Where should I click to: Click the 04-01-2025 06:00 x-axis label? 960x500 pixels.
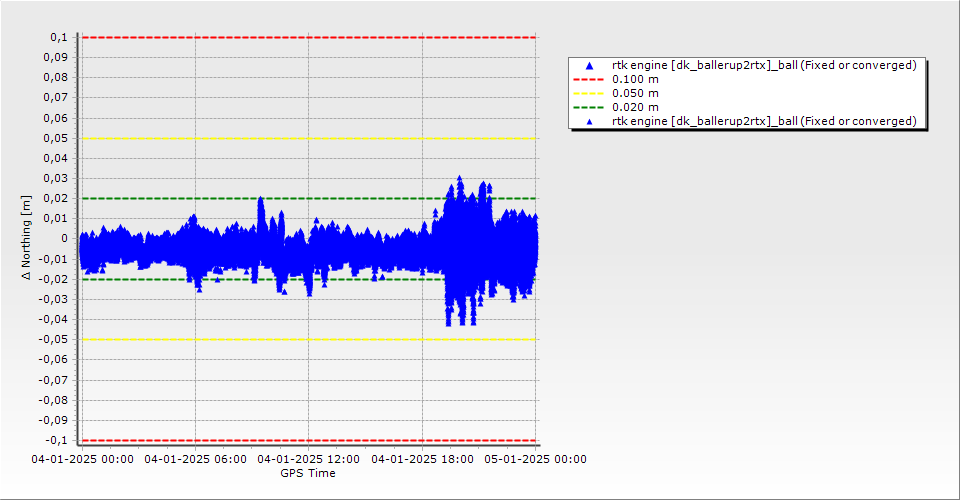(x=195, y=460)
